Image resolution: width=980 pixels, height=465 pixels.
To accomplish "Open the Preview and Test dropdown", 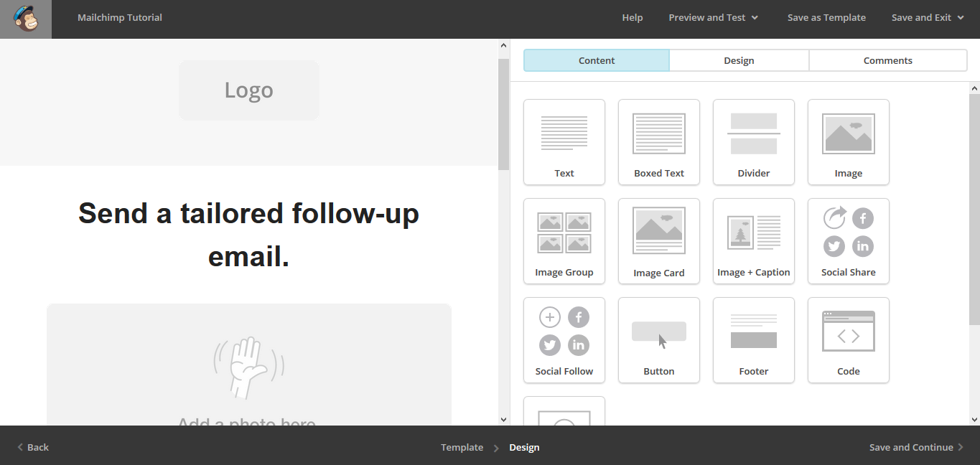I will pos(713,18).
